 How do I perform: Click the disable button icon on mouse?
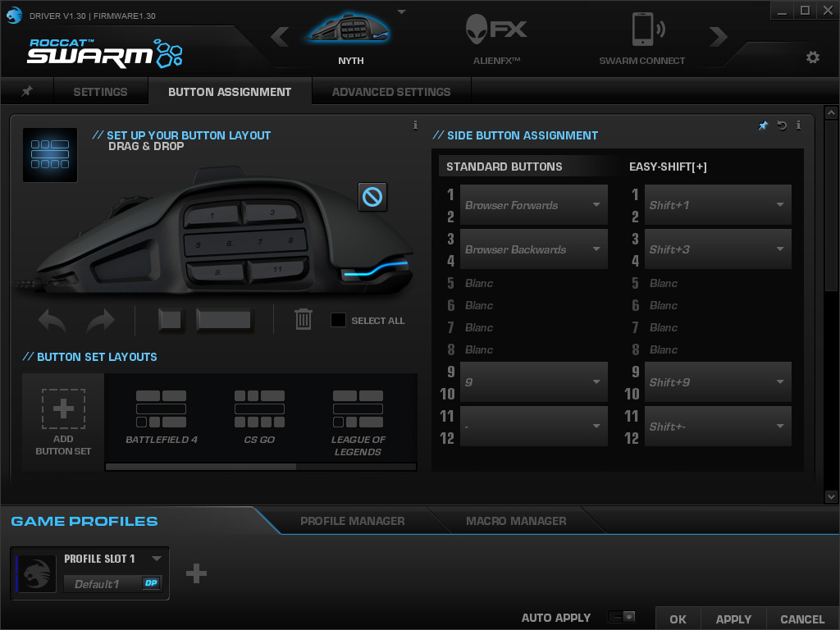(x=372, y=197)
